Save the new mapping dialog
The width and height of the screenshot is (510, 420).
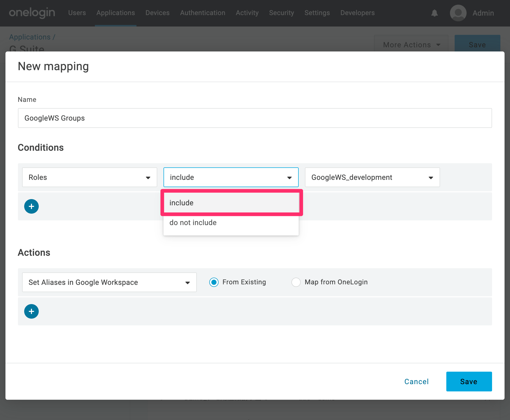click(469, 382)
